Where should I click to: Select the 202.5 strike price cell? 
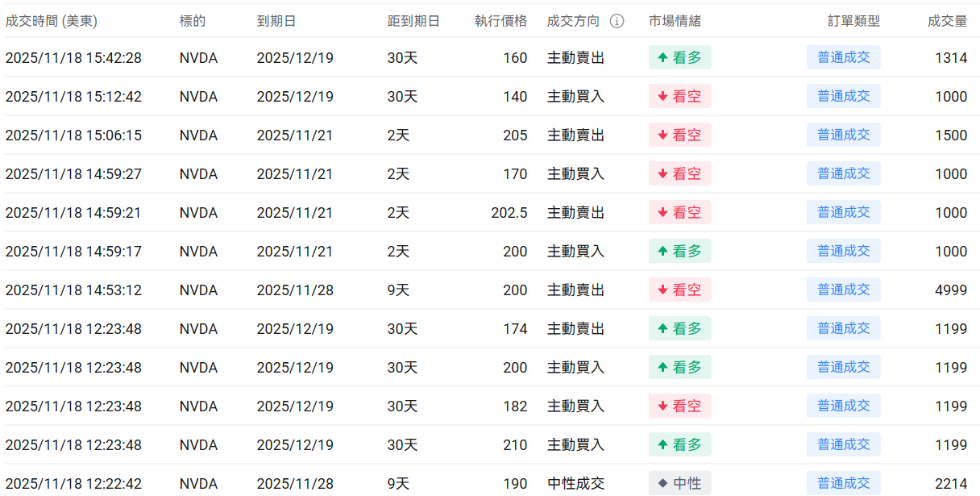[509, 213]
